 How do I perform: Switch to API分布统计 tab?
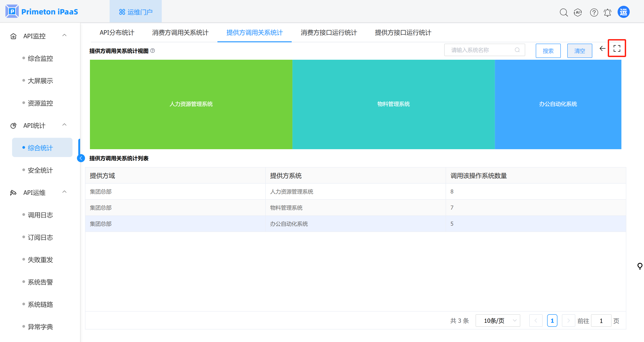117,32
